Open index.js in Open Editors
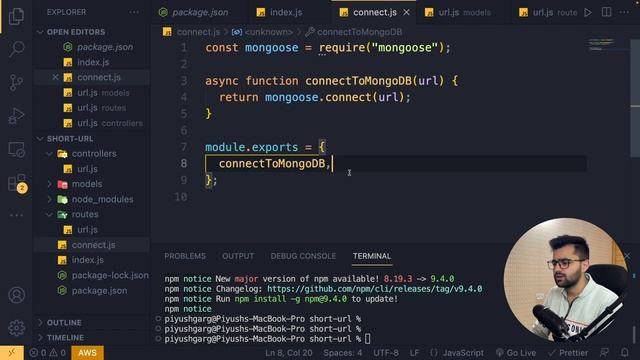The height and width of the screenshot is (360, 640). coord(93,62)
